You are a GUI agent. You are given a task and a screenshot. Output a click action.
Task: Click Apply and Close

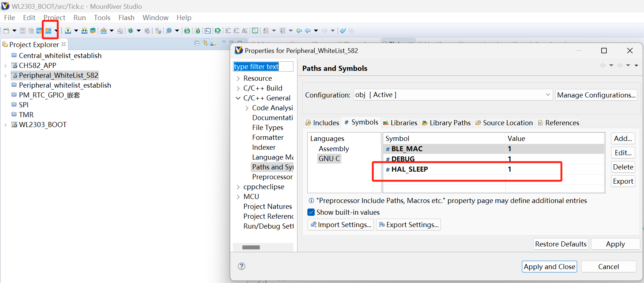point(549,267)
